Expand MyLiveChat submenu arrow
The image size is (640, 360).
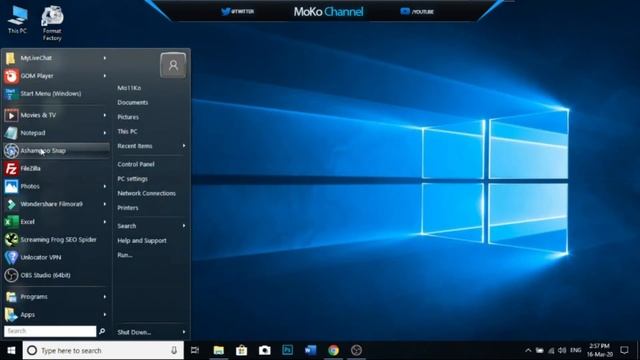coord(105,58)
